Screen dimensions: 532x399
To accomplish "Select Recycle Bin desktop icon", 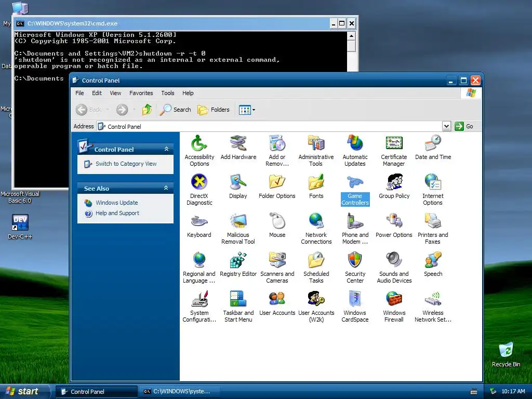I will tap(506, 355).
